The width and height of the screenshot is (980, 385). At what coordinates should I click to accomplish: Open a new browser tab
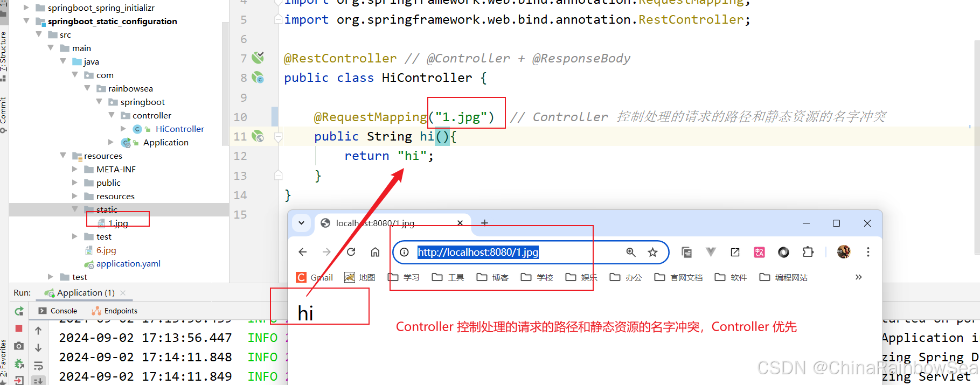[484, 223]
